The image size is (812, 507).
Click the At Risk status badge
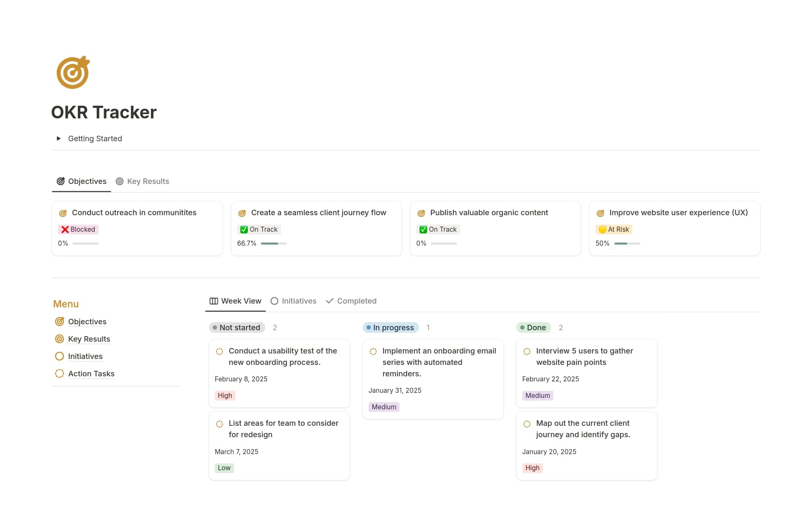click(614, 229)
